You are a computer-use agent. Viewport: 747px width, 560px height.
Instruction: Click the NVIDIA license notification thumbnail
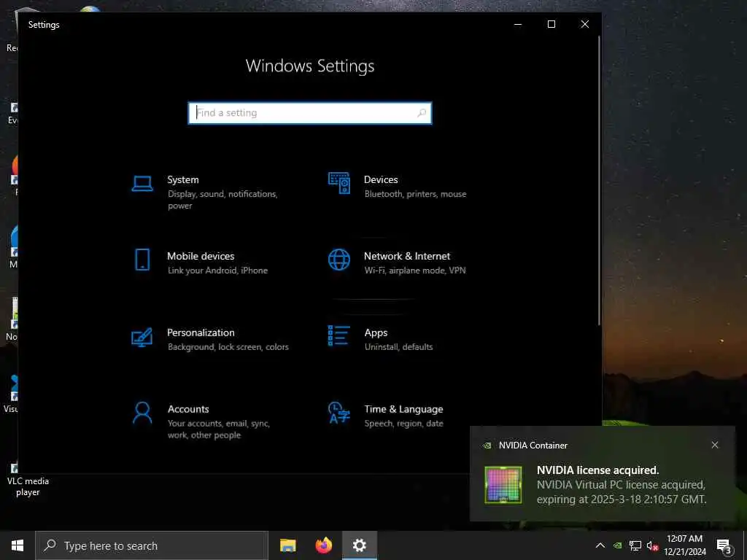pyautogui.click(x=503, y=484)
